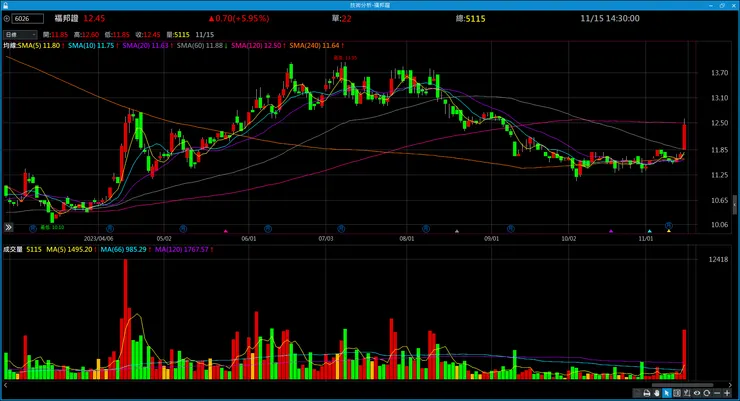740x401 pixels.
Task: Click the split-panel layout icon
Action: 677,393
